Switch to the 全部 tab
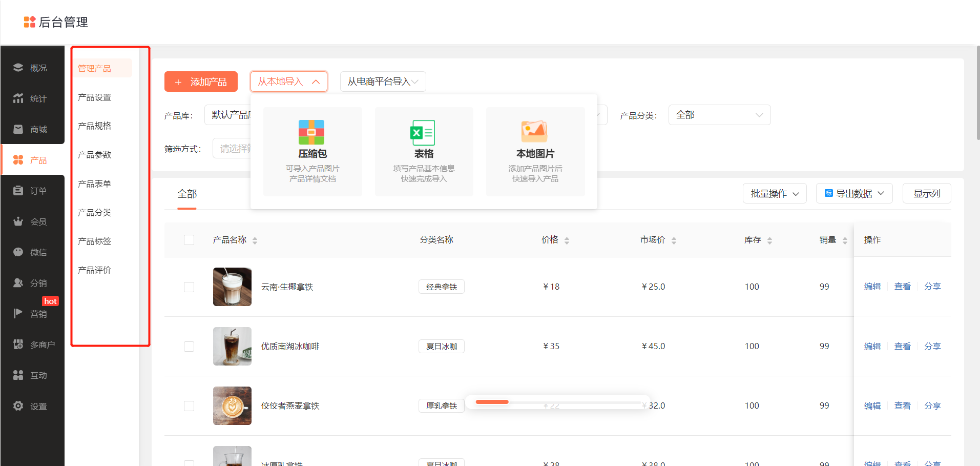The height and width of the screenshot is (466, 980). (187, 194)
